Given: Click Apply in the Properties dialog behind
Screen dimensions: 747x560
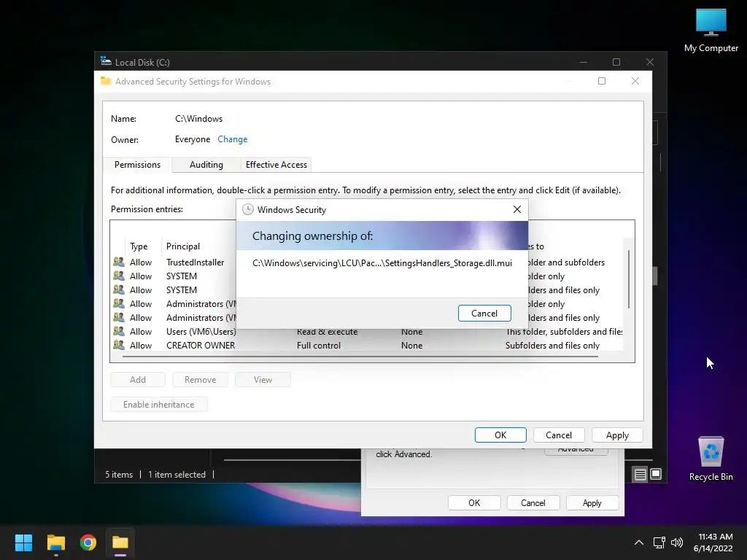Looking at the screenshot, I should (592, 503).
